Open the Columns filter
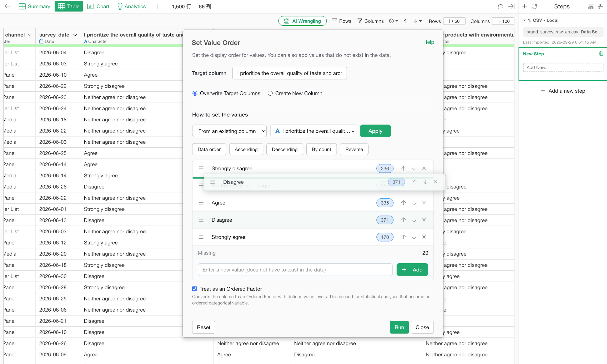The width and height of the screenshot is (607, 364). pos(371,21)
